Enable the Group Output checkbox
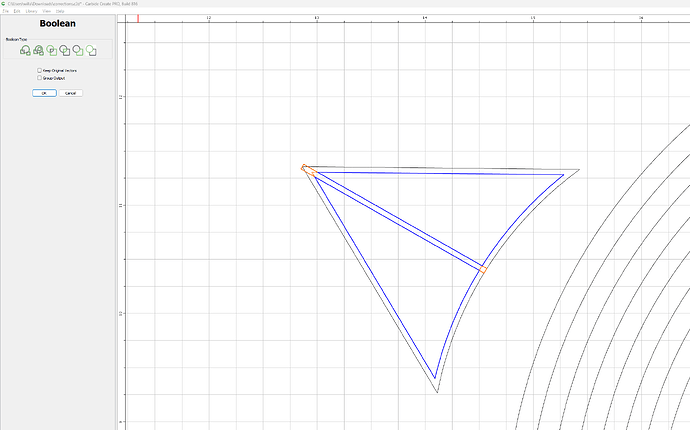690x430 pixels. [40, 78]
